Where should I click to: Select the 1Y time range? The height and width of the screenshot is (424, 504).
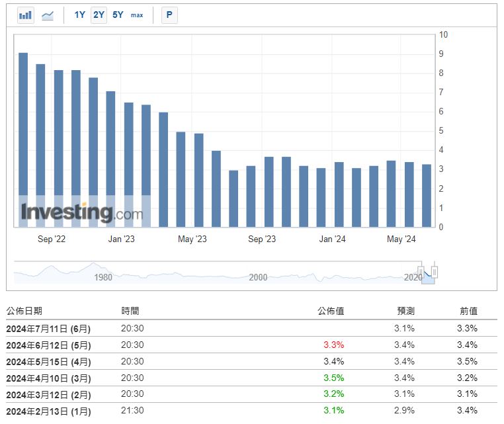coord(79,15)
